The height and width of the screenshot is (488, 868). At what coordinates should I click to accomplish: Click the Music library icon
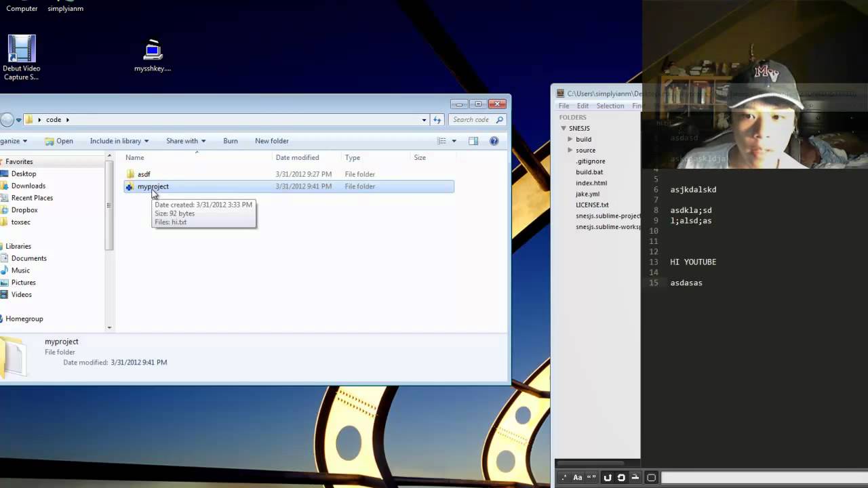tap(4, 270)
